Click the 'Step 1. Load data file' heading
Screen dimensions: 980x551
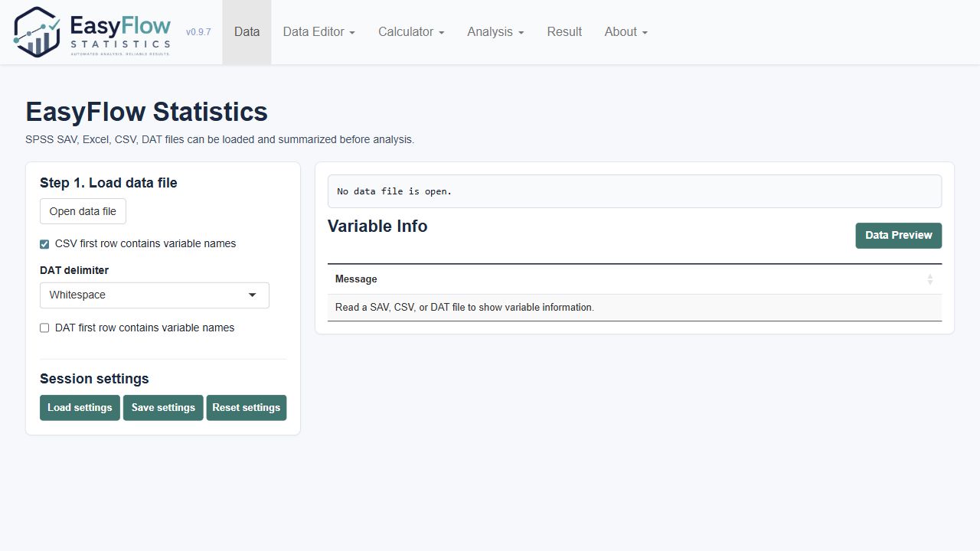point(109,183)
